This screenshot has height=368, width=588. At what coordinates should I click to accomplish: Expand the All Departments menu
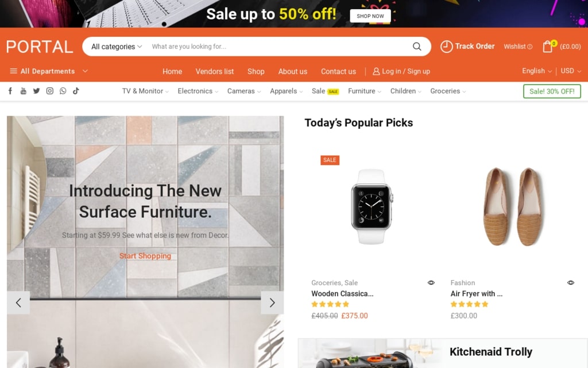[49, 71]
